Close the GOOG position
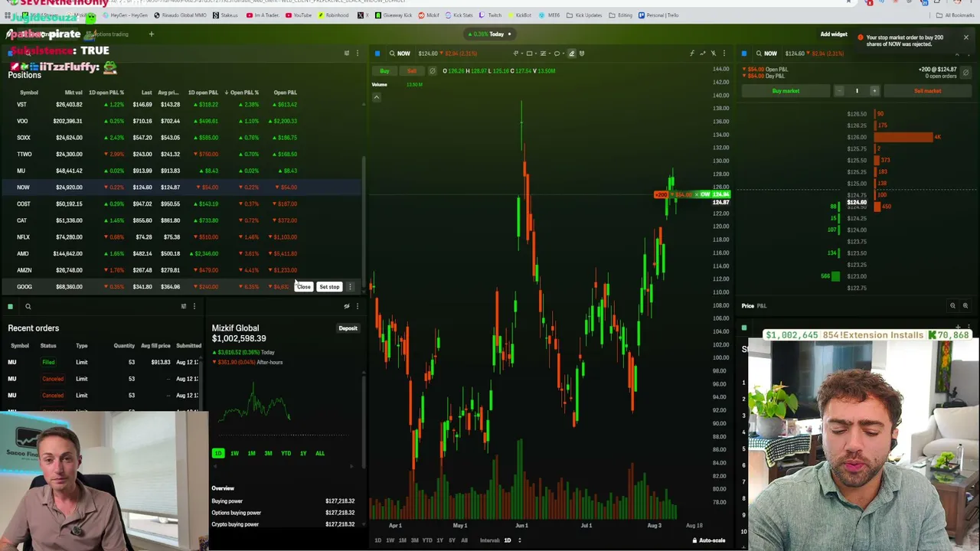Screen dimensions: 980x551 tap(304, 287)
